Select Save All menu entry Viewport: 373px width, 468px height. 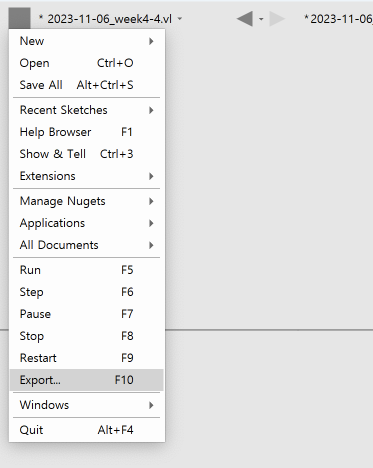[x=87, y=85]
